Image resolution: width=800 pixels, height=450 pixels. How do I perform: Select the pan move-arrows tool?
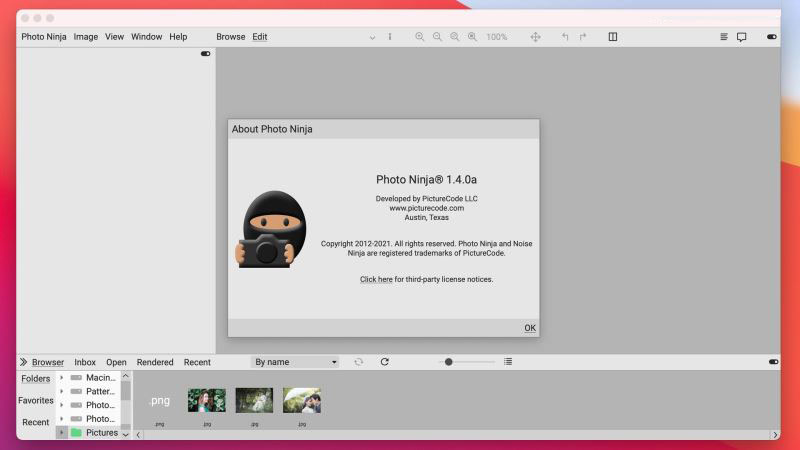[x=535, y=37]
